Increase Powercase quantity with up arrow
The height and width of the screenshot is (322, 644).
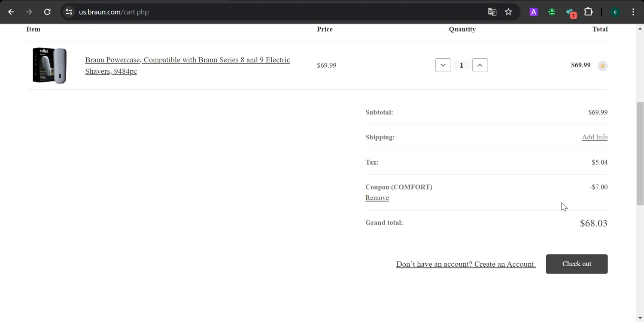point(480,65)
